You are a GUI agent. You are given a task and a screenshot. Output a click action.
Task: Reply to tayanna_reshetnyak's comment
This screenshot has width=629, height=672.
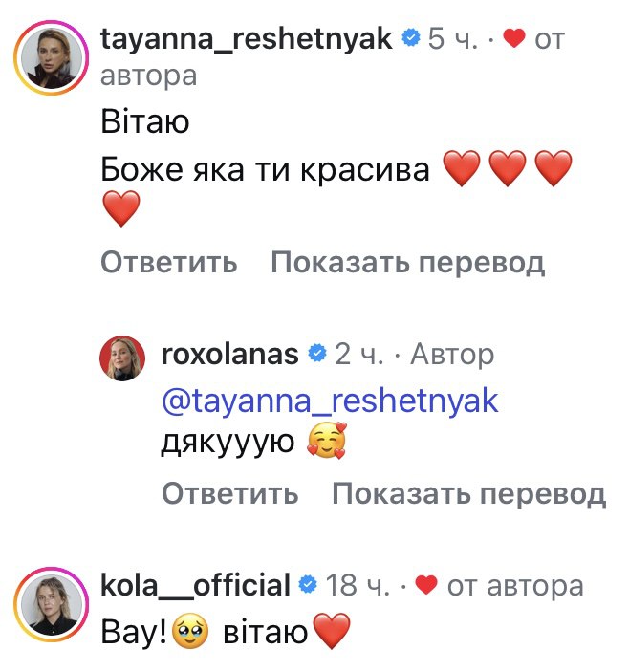pos(168,261)
